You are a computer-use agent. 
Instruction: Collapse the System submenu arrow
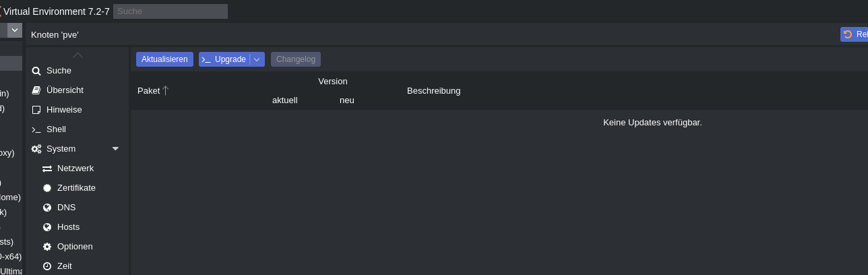point(115,149)
